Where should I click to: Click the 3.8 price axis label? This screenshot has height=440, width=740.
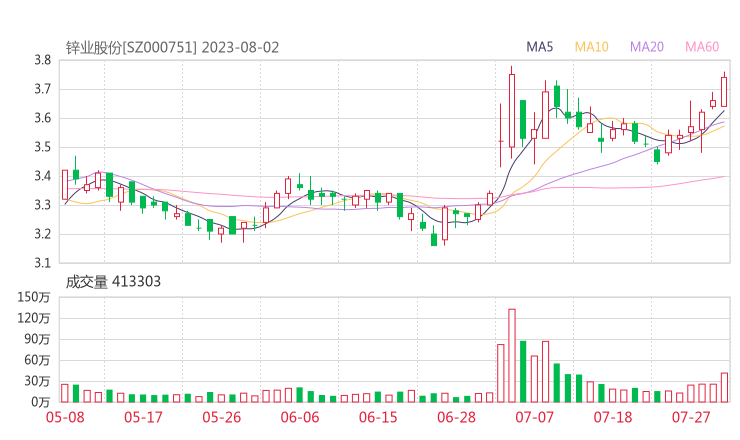(x=42, y=60)
